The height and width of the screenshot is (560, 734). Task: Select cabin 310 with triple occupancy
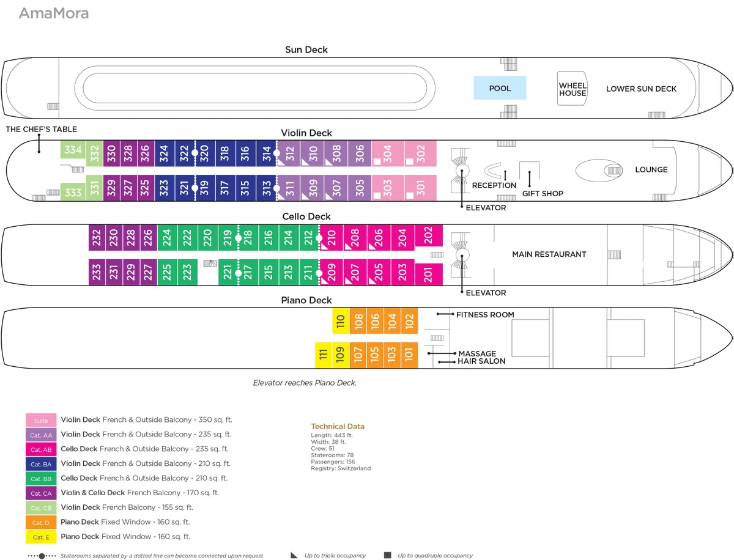[x=313, y=152]
